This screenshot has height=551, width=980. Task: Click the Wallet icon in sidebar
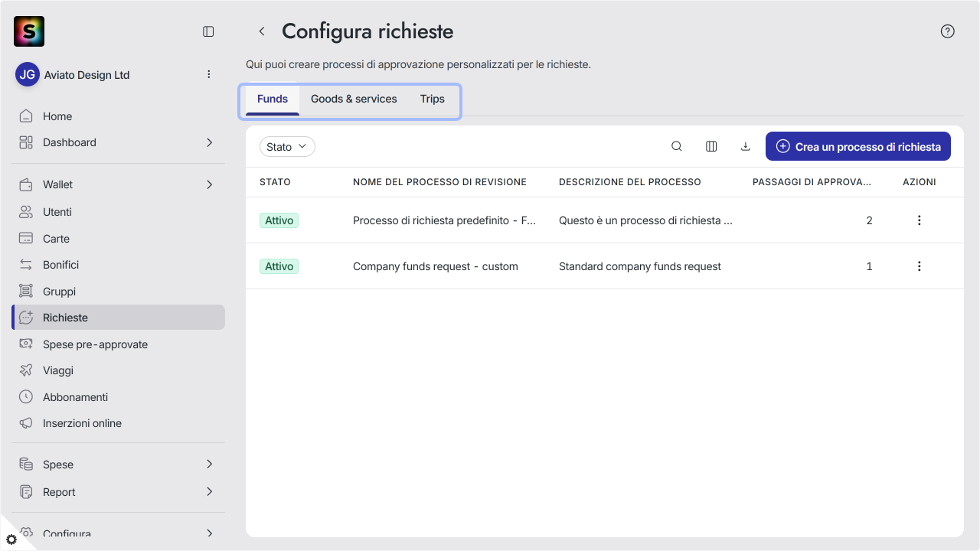pyautogui.click(x=26, y=184)
